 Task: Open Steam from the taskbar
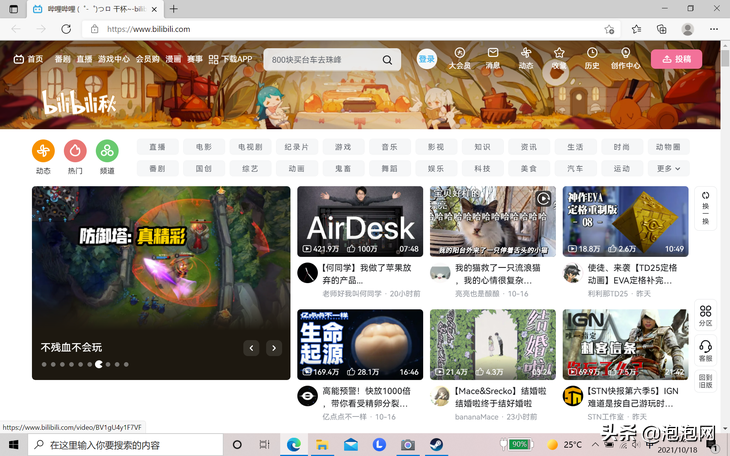(436, 445)
